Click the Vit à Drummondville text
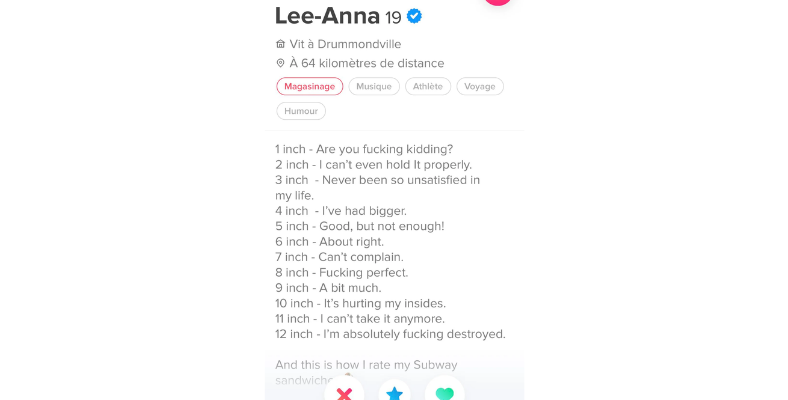 (x=345, y=44)
